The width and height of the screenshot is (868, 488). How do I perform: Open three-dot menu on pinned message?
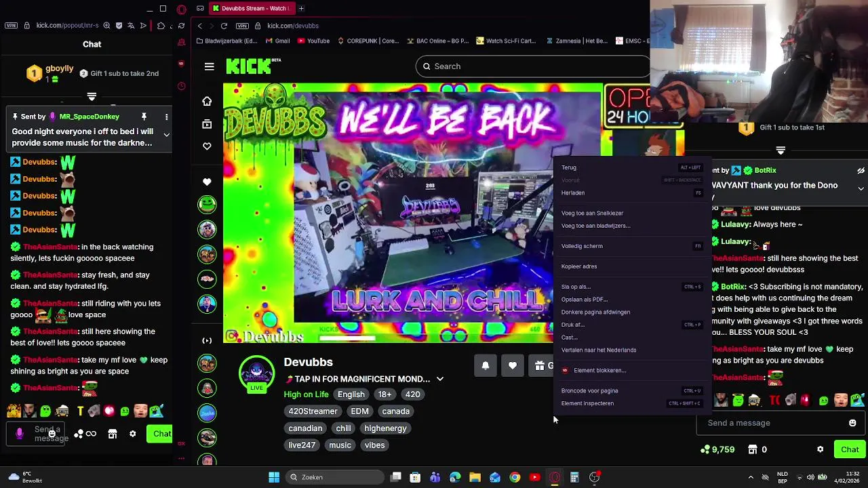pyautogui.click(x=166, y=117)
